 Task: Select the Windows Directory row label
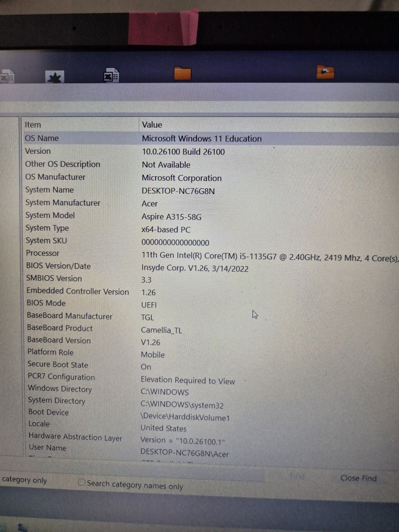click(60, 389)
